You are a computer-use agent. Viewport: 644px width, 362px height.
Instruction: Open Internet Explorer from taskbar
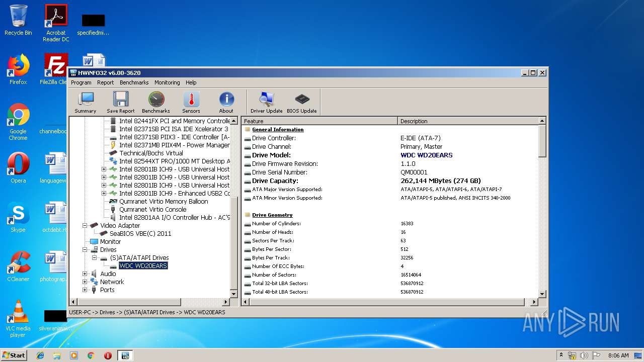coord(40,355)
